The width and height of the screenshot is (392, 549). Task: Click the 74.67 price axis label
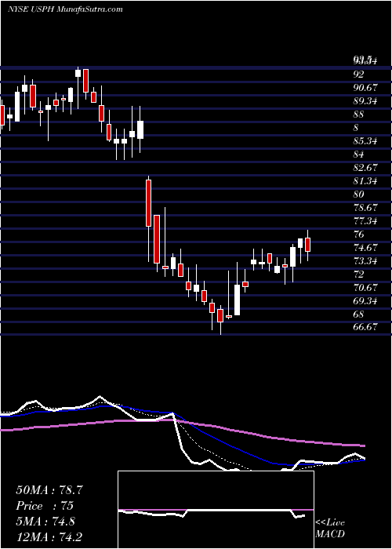coord(365,248)
